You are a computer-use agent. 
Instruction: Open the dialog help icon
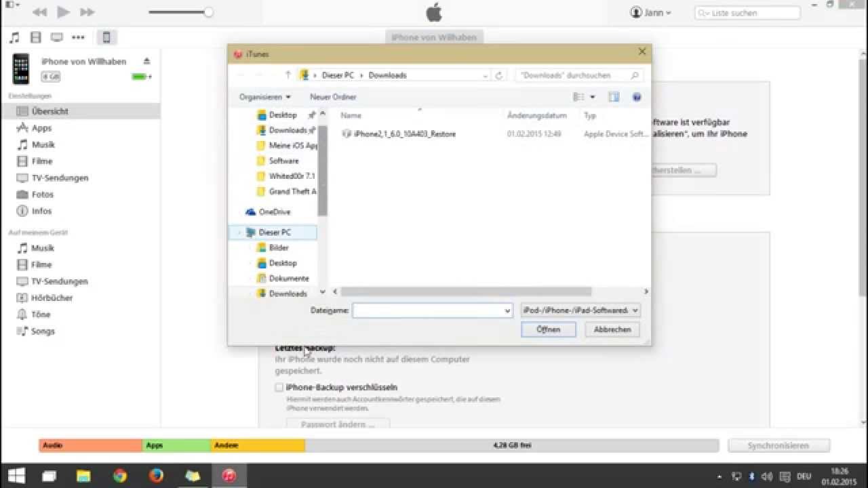point(637,98)
